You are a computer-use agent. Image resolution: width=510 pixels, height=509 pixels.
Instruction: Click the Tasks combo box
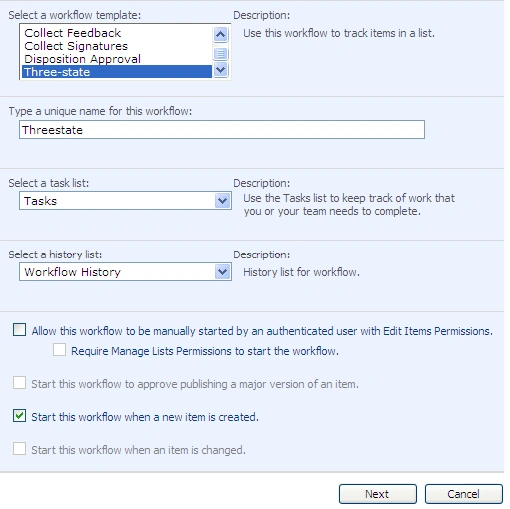click(125, 201)
